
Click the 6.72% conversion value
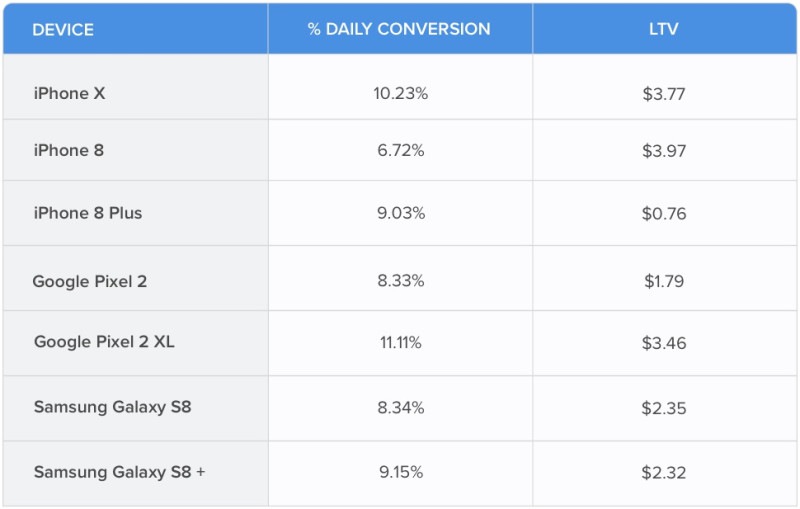400,150
